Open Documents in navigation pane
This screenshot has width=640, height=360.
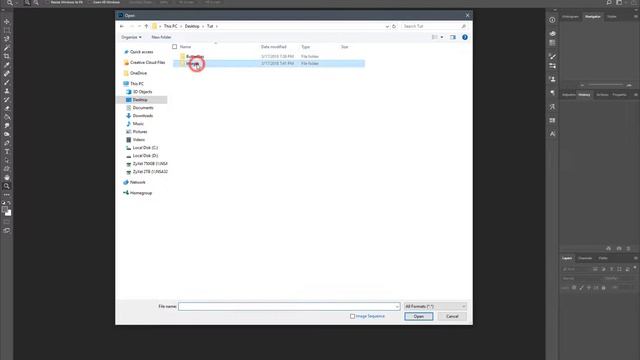pyautogui.click(x=143, y=108)
